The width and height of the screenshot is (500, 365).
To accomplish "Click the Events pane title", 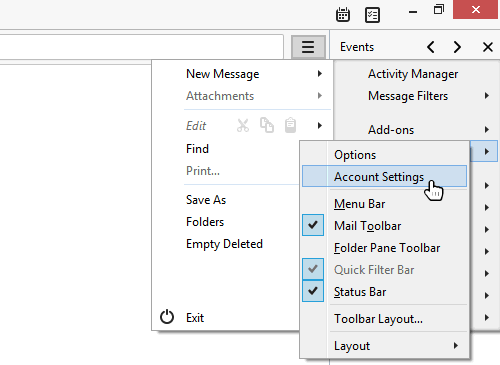I will [357, 47].
